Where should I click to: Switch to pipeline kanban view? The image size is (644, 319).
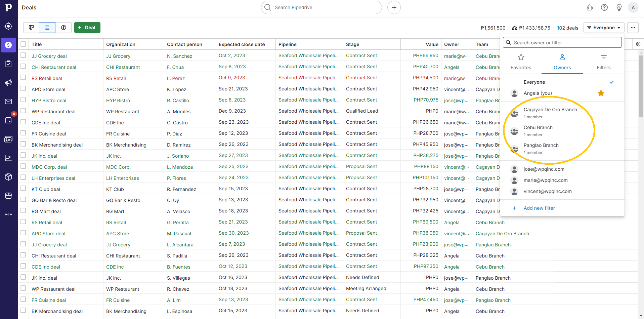pyautogui.click(x=31, y=28)
